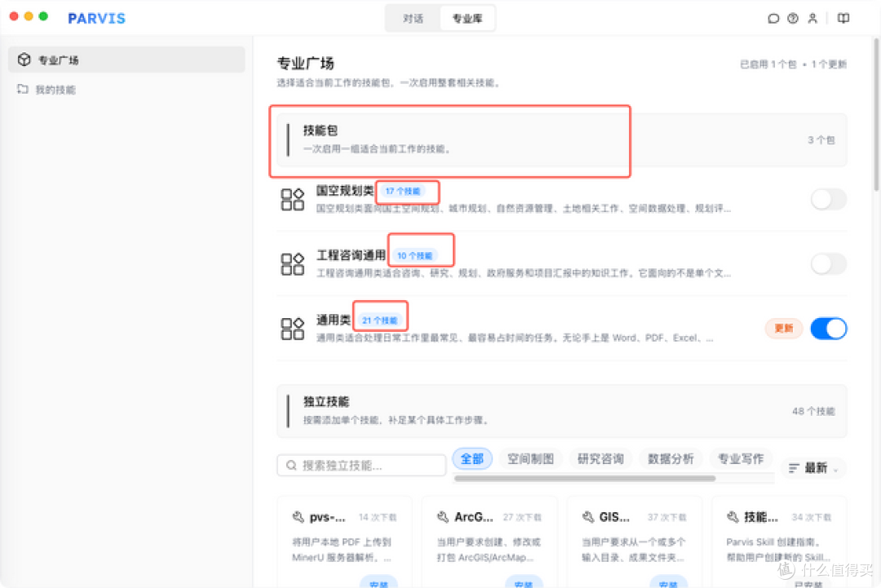Click the 21 个技能 badge
Viewport: 881px width, 588px height.
point(379,321)
